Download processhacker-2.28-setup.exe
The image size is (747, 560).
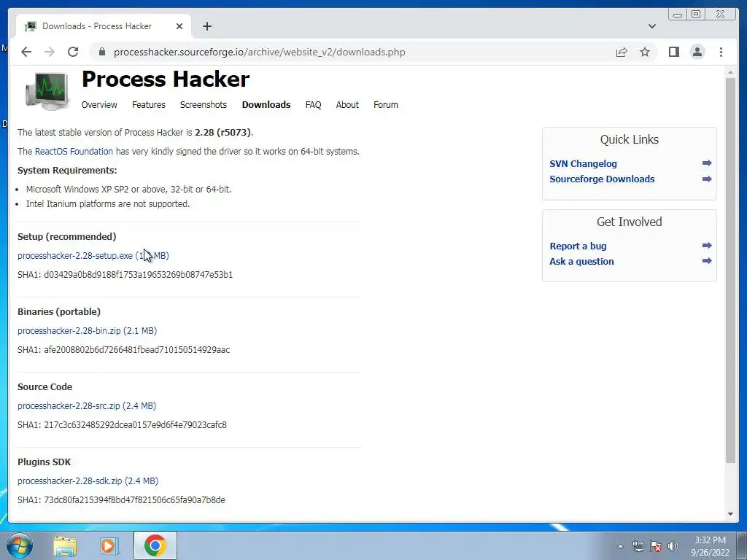(93, 256)
